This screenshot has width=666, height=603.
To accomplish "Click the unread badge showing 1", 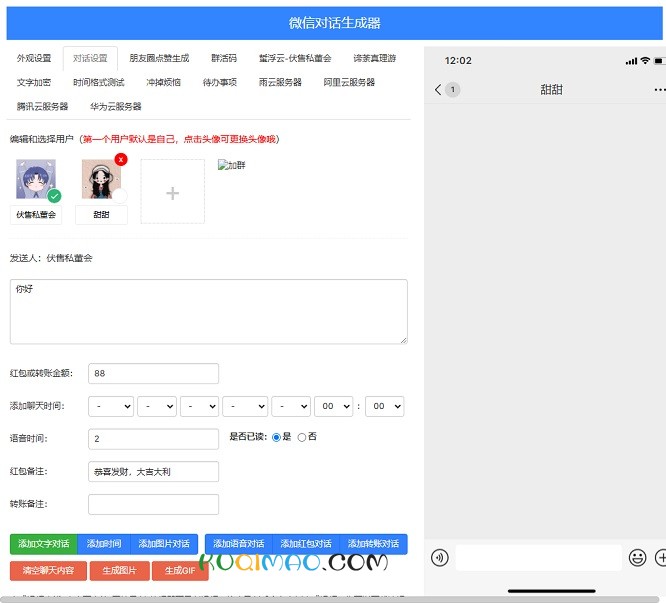I will pyautogui.click(x=453, y=90).
